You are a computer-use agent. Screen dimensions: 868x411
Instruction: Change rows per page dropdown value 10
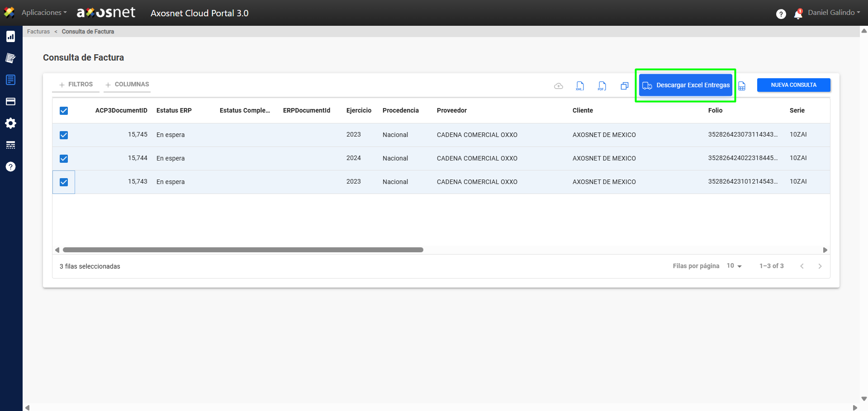[x=734, y=266]
